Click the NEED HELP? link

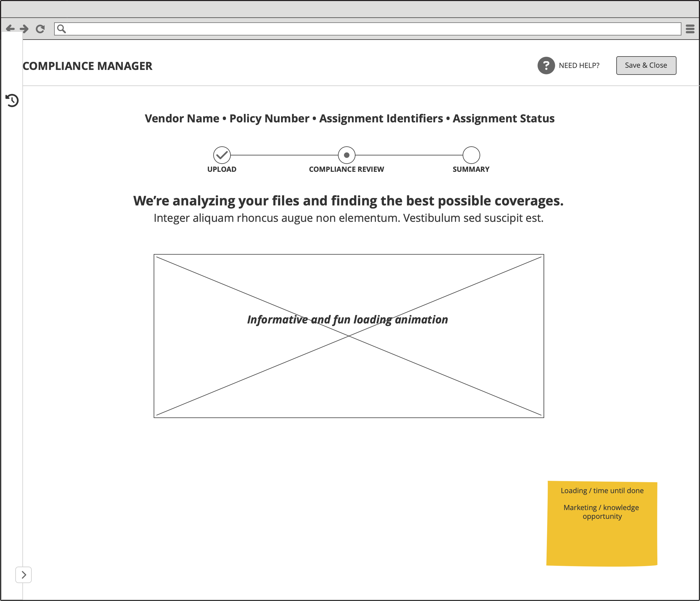[579, 65]
